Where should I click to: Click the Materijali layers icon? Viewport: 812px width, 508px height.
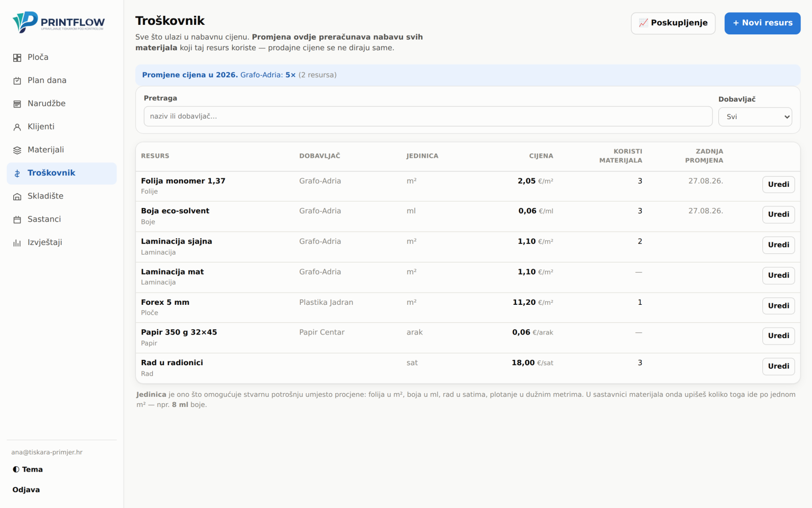coord(17,150)
